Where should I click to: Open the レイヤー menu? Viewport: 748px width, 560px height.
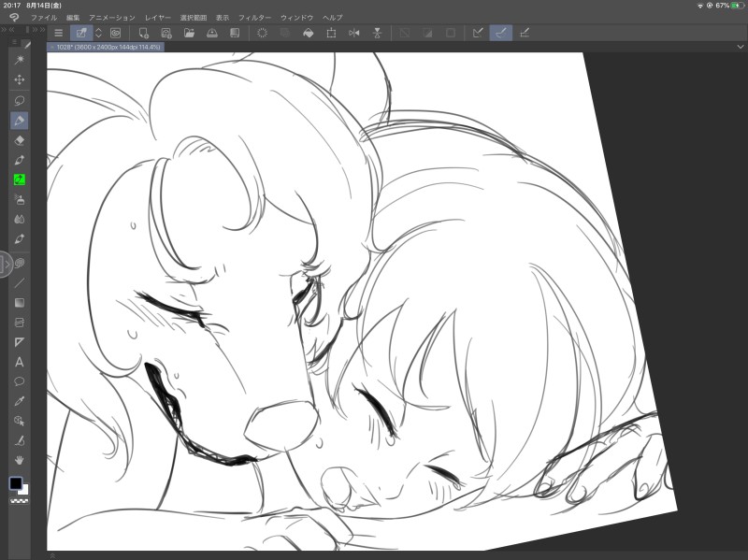pyautogui.click(x=158, y=18)
